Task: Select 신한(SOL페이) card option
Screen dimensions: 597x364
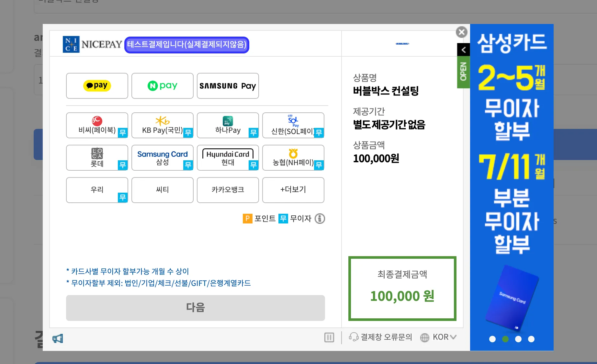Action: point(293,125)
